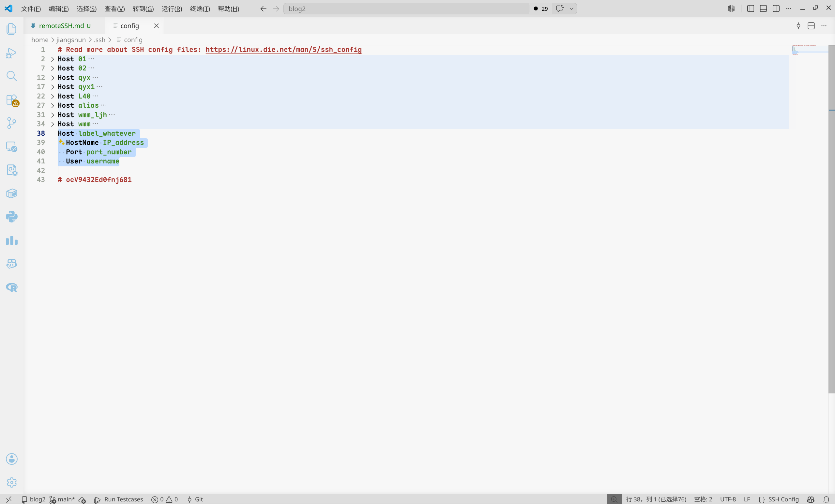The height and width of the screenshot is (504, 835).
Task: Click the minimap preview
Action: coord(810,50)
